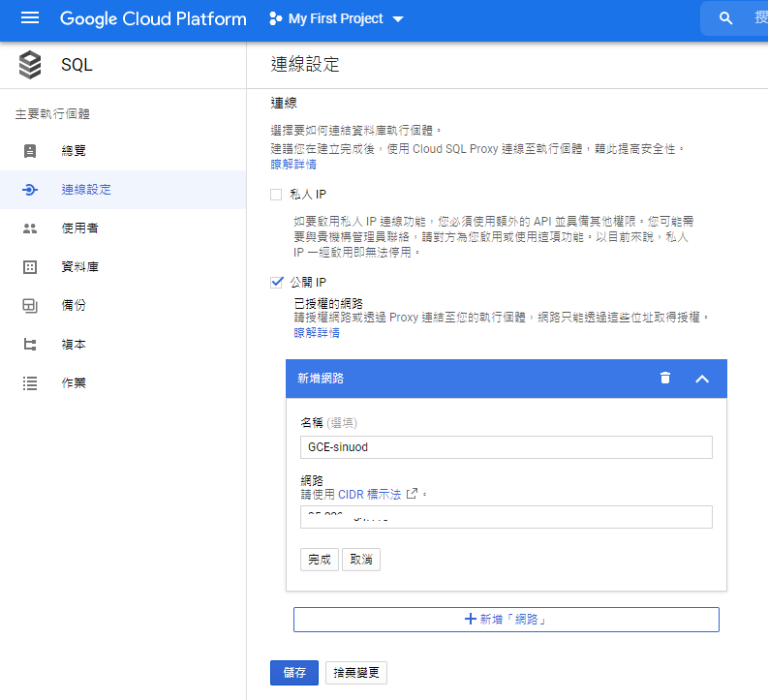Open 瞭解詳情 link under 已授權的網路

pyautogui.click(x=317, y=333)
